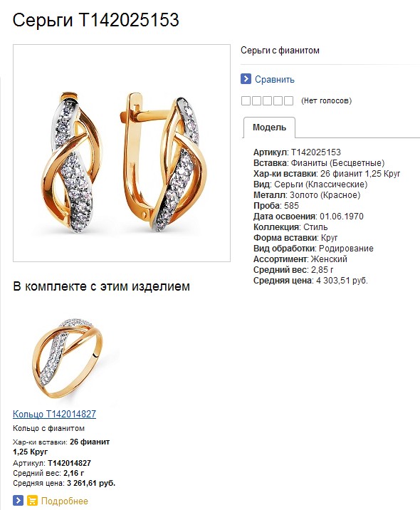Open the main earrings product image
This screenshot has width=420, height=510.
click(122, 153)
